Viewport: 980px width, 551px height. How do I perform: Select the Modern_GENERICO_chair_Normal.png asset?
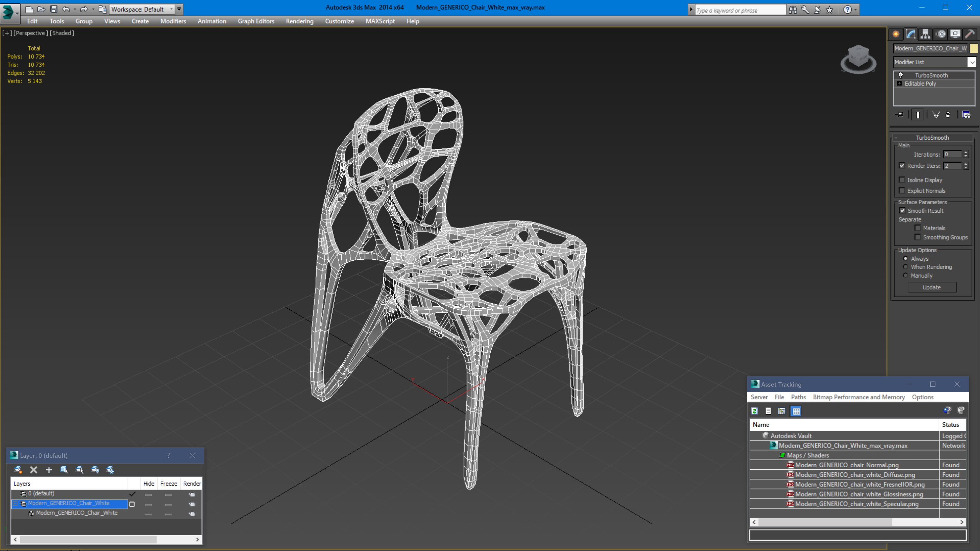coord(847,465)
